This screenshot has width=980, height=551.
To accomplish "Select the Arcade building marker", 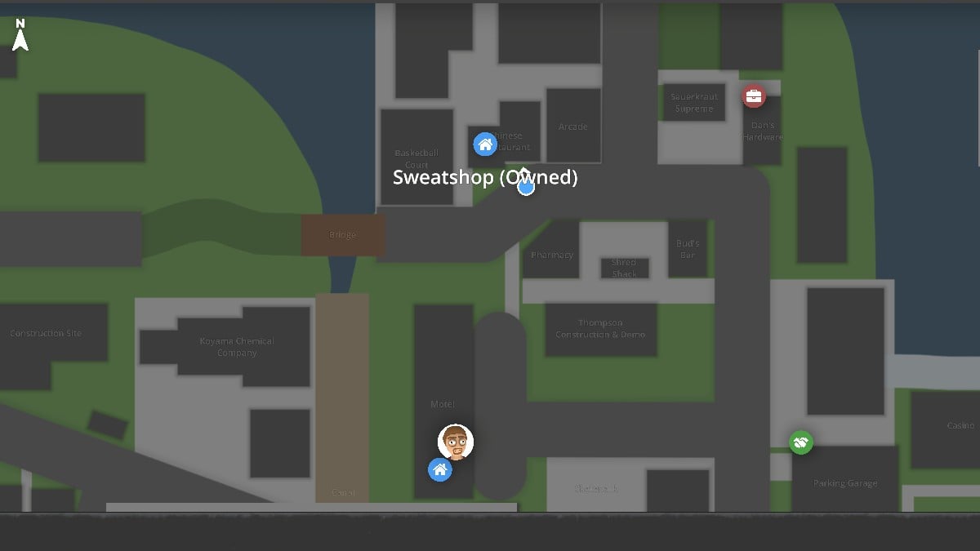I will (x=573, y=127).
